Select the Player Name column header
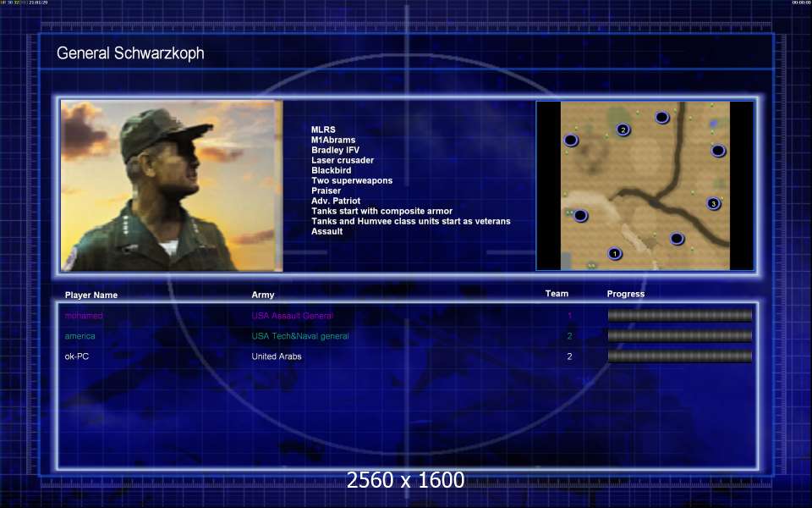The height and width of the screenshot is (508, 812). [x=91, y=295]
